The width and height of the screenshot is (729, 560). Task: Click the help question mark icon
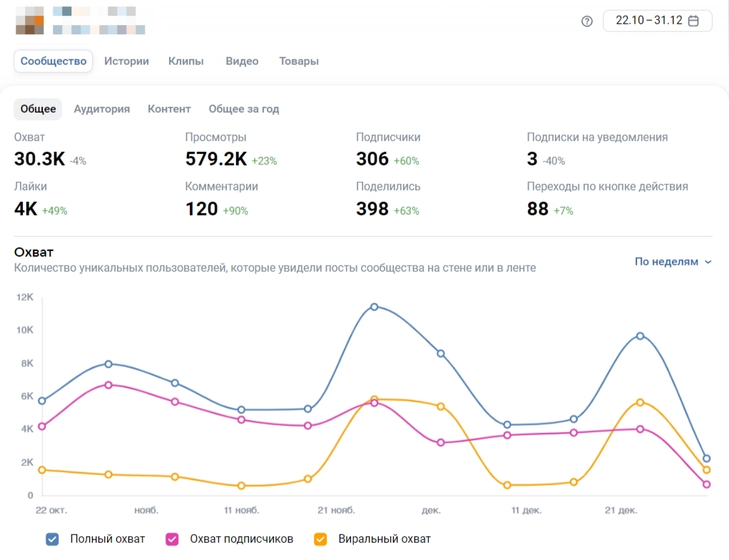pos(587,21)
